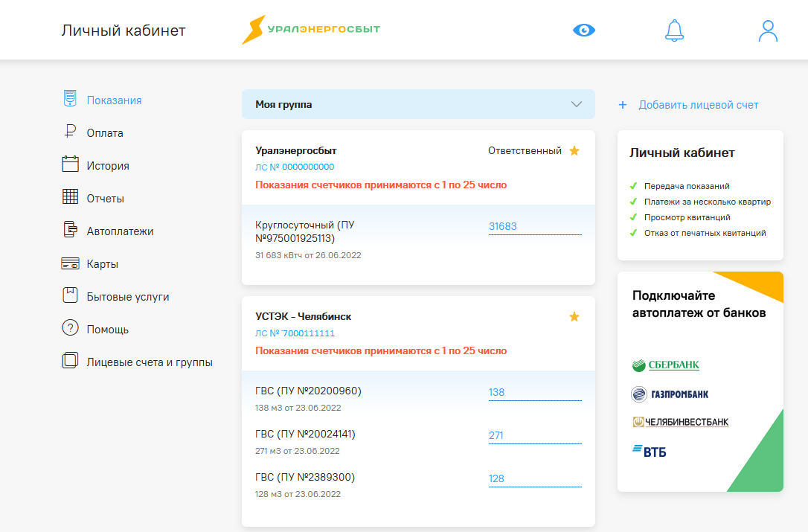Image resolution: width=808 pixels, height=532 pixels.
Task: Click the Подключайте автоплатеж от банков heading
Action: pos(699,304)
